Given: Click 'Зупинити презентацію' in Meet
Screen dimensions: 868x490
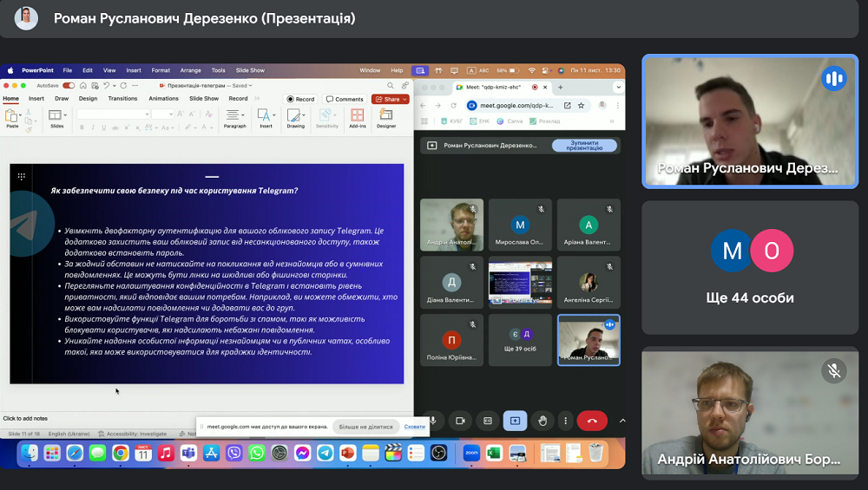Looking at the screenshot, I should [584, 146].
